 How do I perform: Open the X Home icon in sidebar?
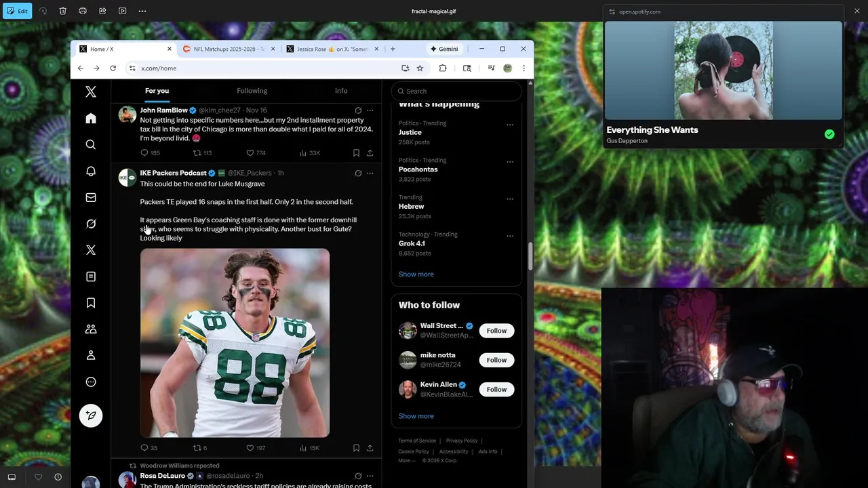coord(91,119)
